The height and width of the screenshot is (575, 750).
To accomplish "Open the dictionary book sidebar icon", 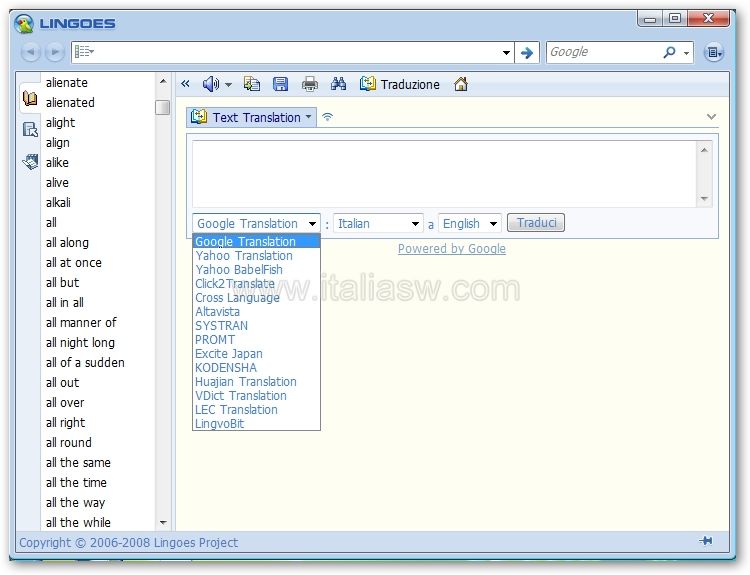I will click(30, 99).
